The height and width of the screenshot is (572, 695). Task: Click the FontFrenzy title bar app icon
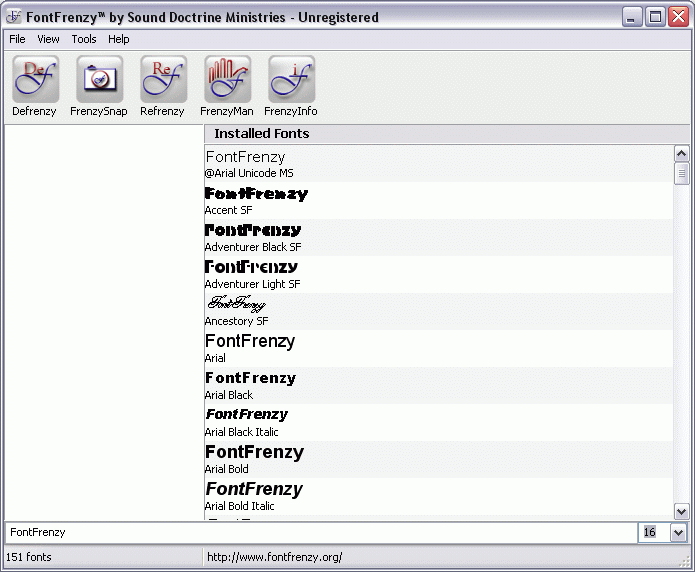[x=13, y=17]
